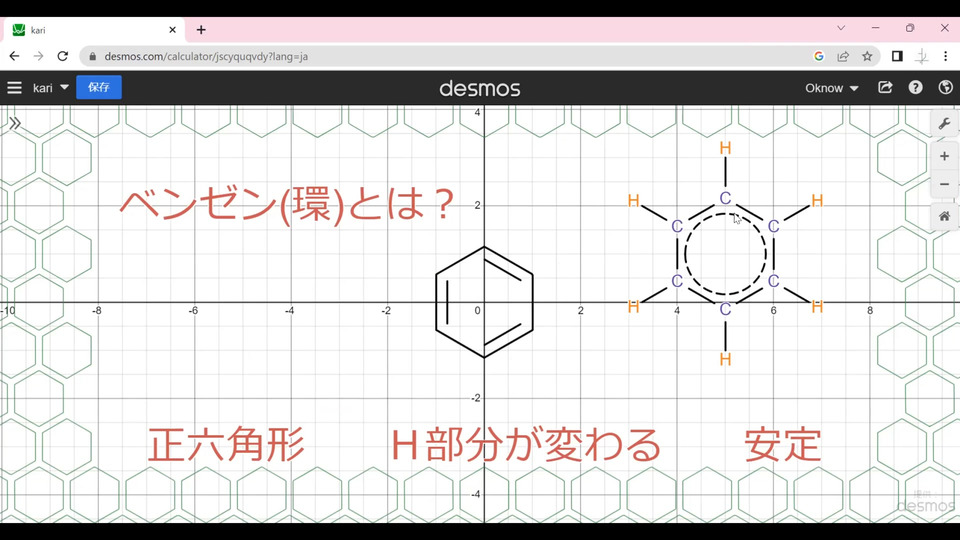The width and height of the screenshot is (960, 540).
Task: Open a new browser tab
Action: click(201, 29)
